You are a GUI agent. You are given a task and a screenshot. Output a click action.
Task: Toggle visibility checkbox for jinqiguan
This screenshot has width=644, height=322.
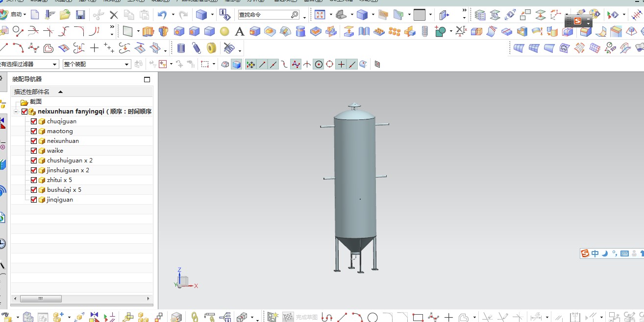(x=34, y=200)
